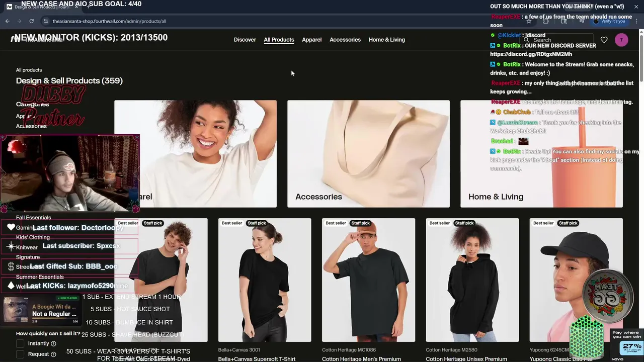Screen dimensions: 644x362
Task: Open the purple T account avatar
Action: pyautogui.click(x=621, y=40)
